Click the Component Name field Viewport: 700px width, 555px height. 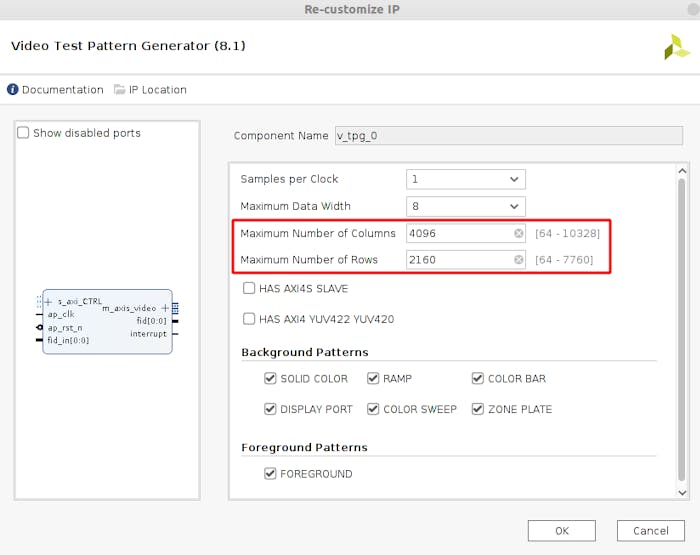point(509,136)
